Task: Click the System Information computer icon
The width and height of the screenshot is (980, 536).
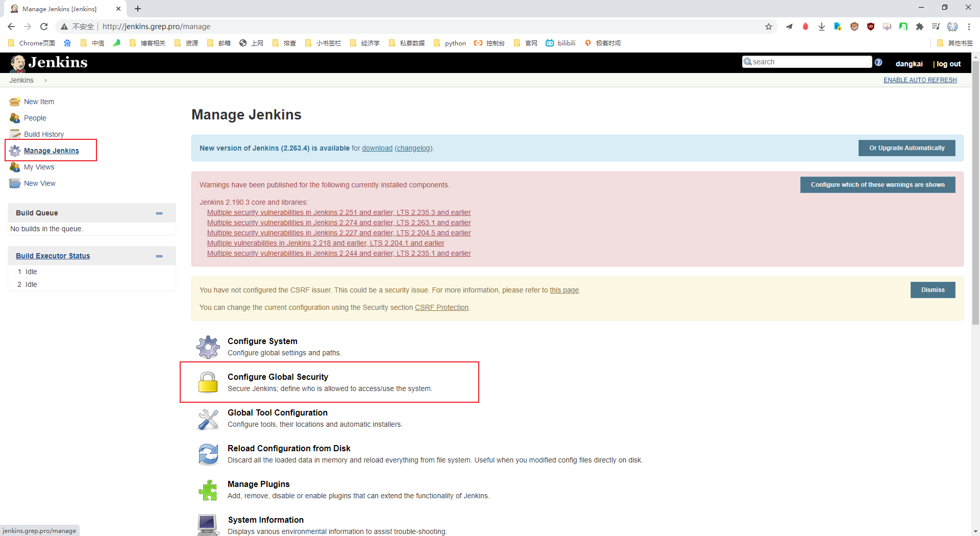Action: [208, 525]
